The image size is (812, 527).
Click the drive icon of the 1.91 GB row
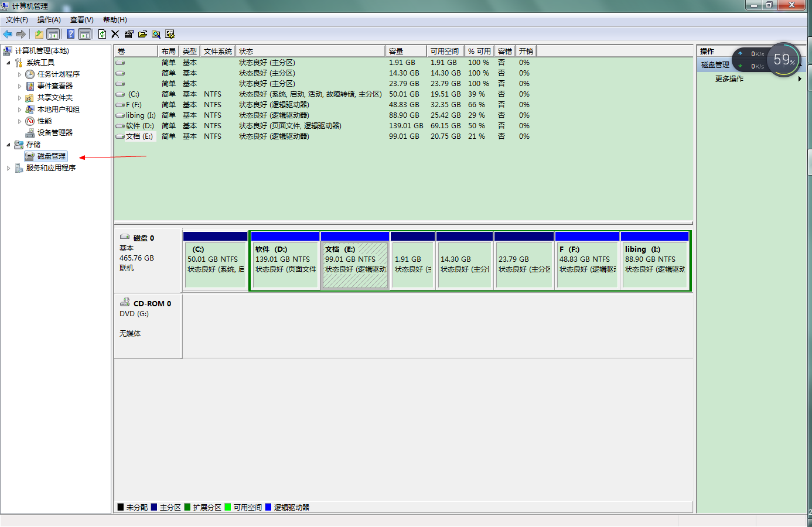(x=120, y=63)
